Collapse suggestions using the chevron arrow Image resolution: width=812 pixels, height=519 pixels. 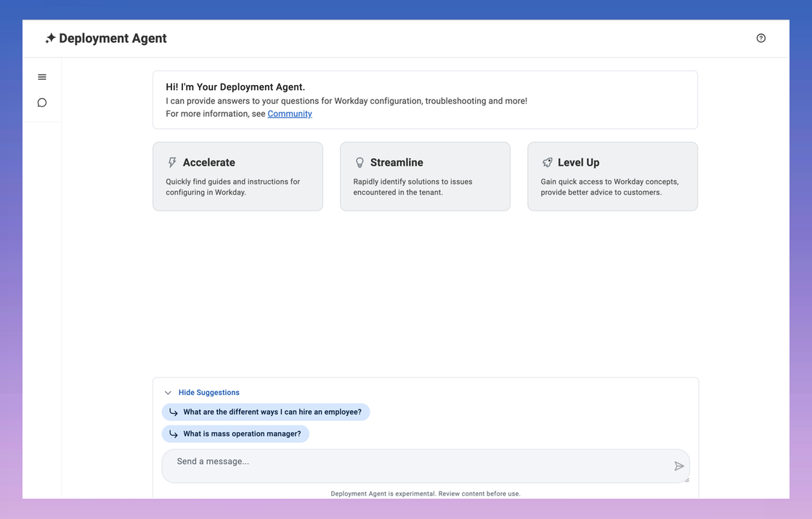click(168, 393)
